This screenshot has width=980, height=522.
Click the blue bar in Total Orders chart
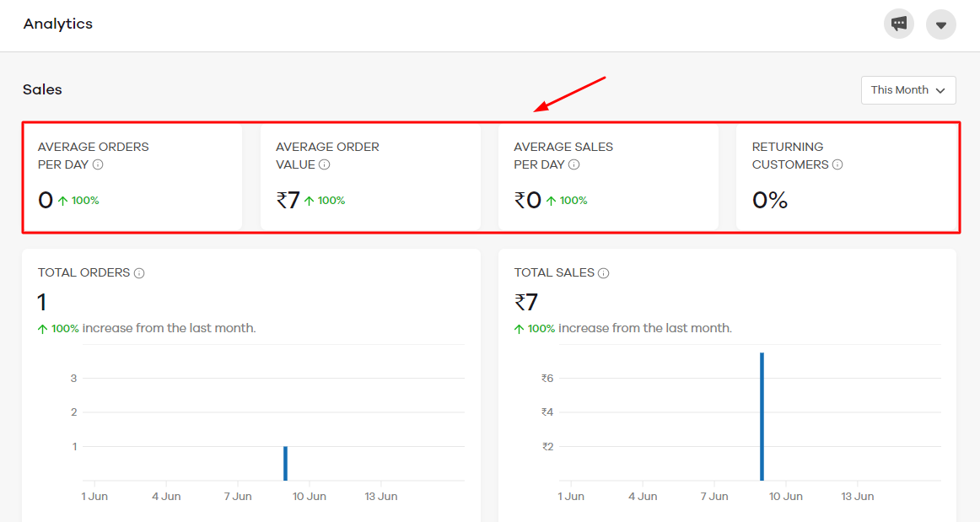[x=286, y=463]
